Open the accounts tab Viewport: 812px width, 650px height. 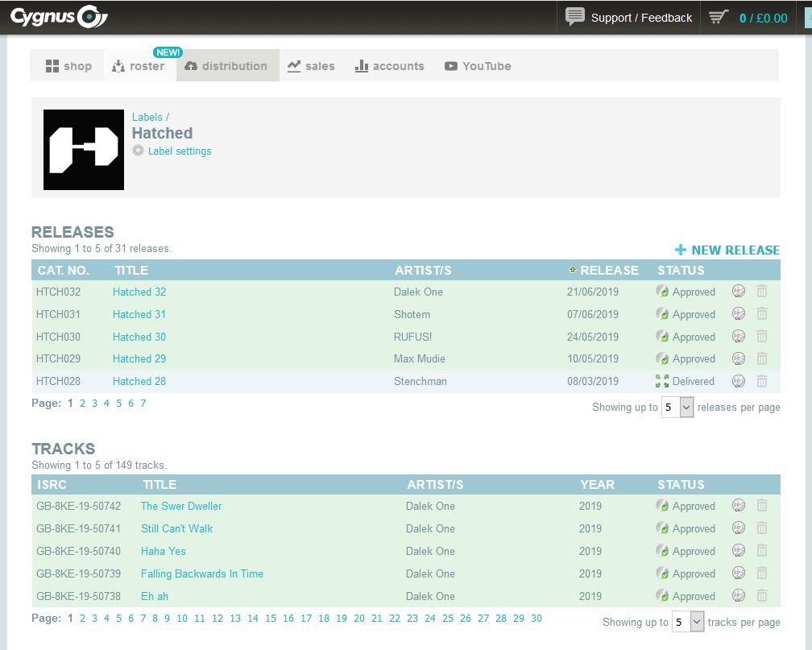389,66
